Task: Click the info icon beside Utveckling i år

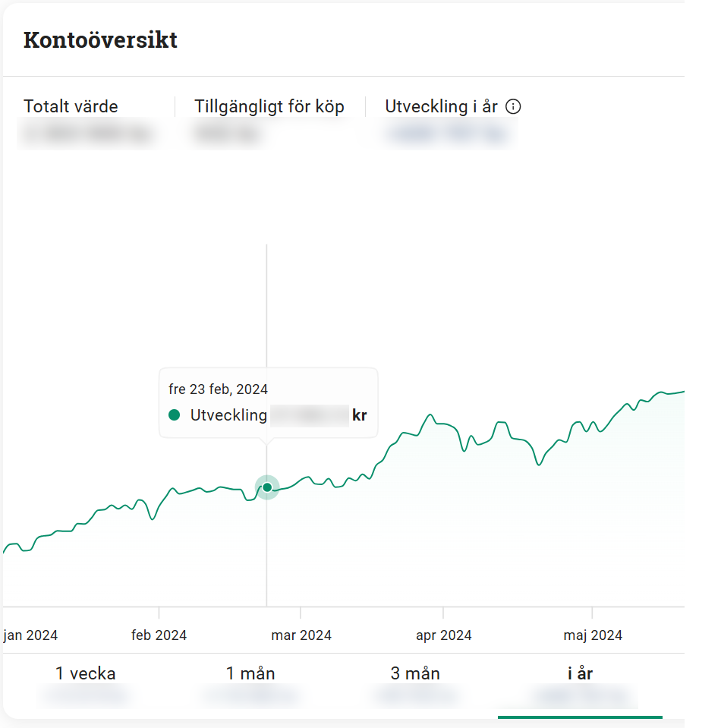Action: pos(513,107)
